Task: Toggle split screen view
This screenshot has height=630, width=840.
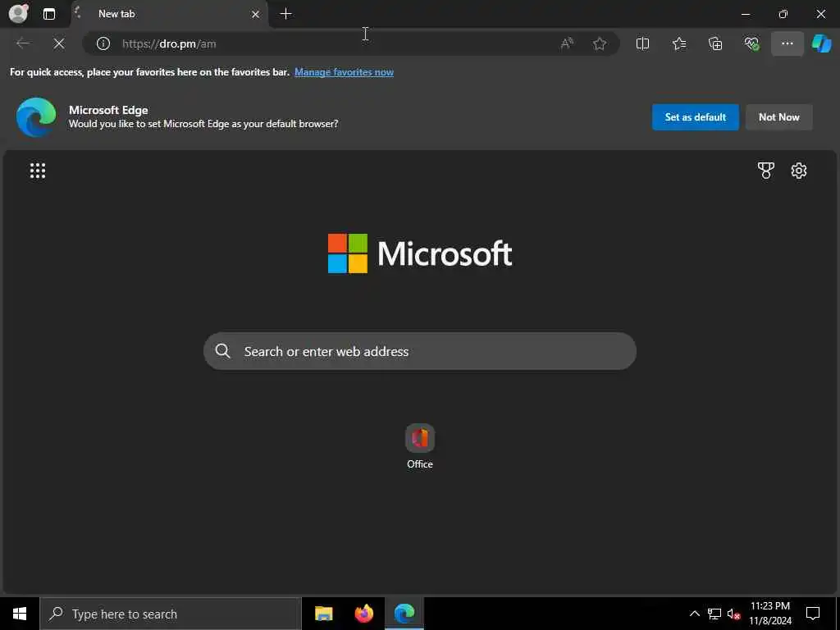Action: pos(642,43)
